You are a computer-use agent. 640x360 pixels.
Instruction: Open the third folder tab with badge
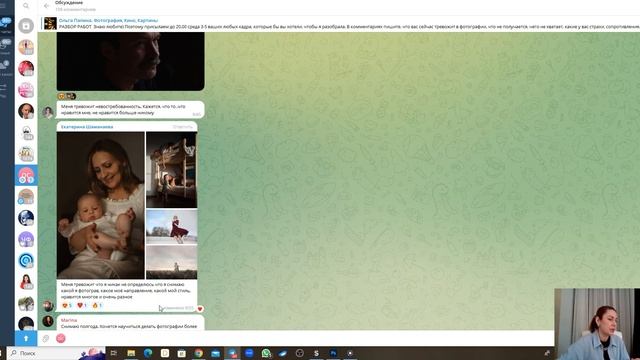(x=5, y=68)
